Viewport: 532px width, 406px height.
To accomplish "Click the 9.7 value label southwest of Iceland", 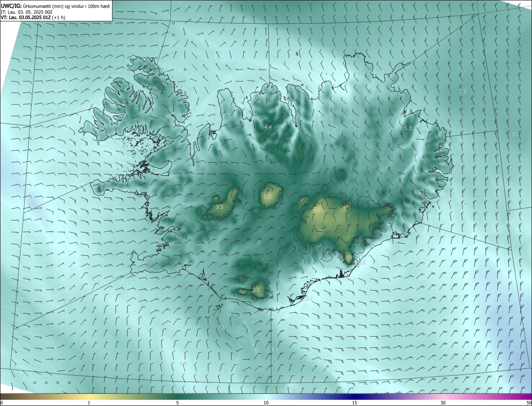I will pos(131,313).
